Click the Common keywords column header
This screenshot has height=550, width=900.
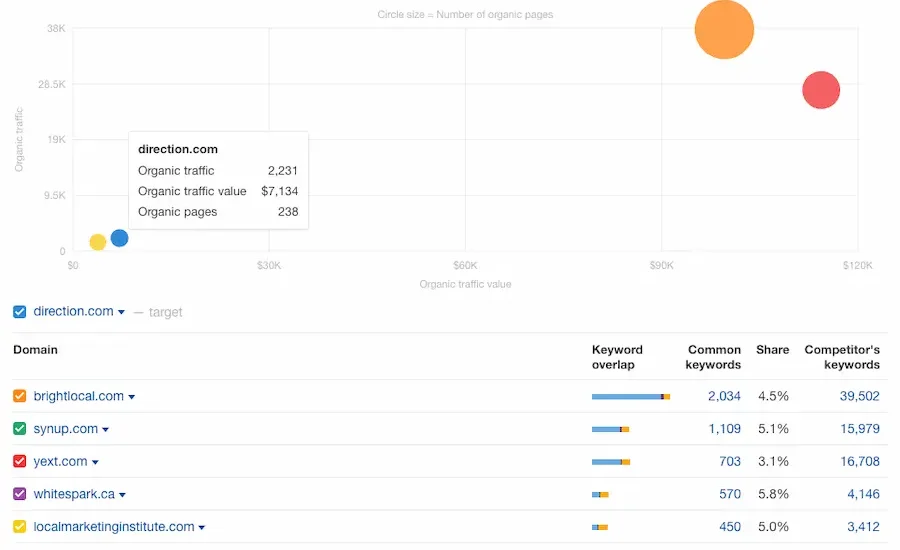click(x=714, y=357)
